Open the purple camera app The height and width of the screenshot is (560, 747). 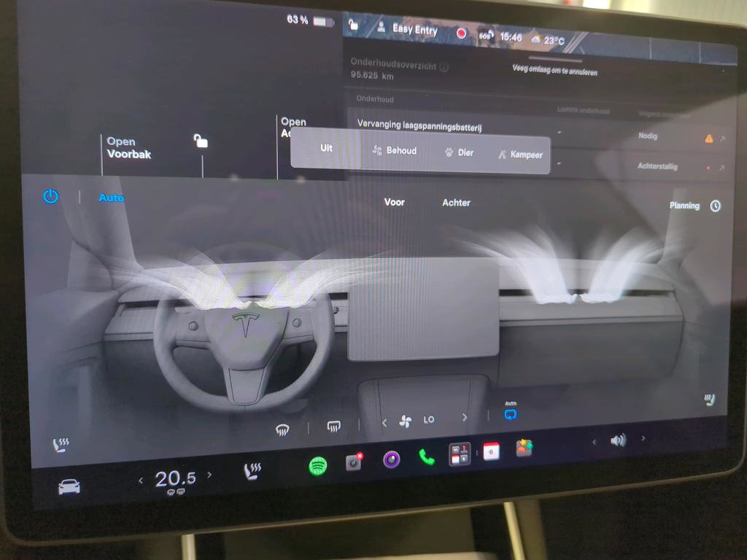(x=391, y=459)
